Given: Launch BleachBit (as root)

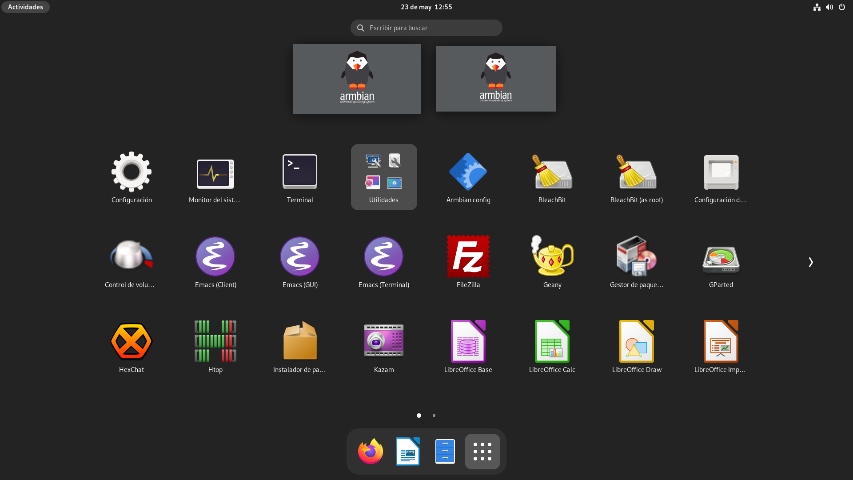Looking at the screenshot, I should [x=636, y=177].
